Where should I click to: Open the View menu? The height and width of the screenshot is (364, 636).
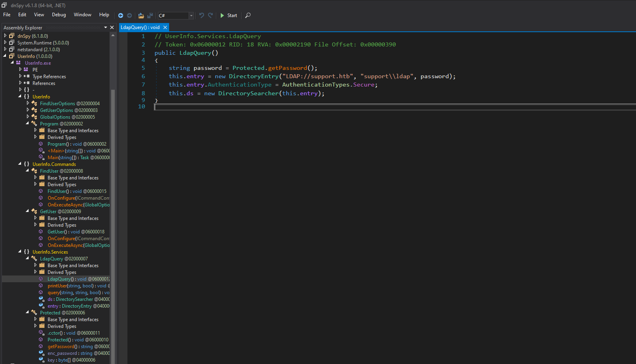tap(39, 15)
